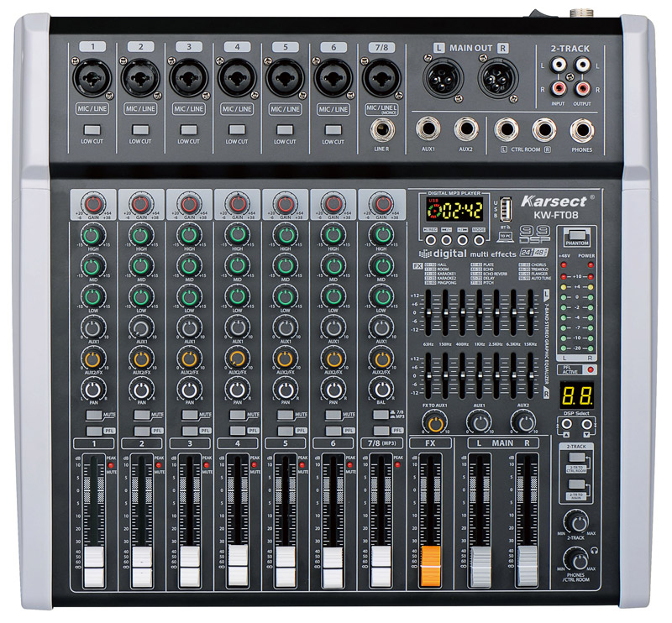Click the channel 4 volume fader

[238, 565]
